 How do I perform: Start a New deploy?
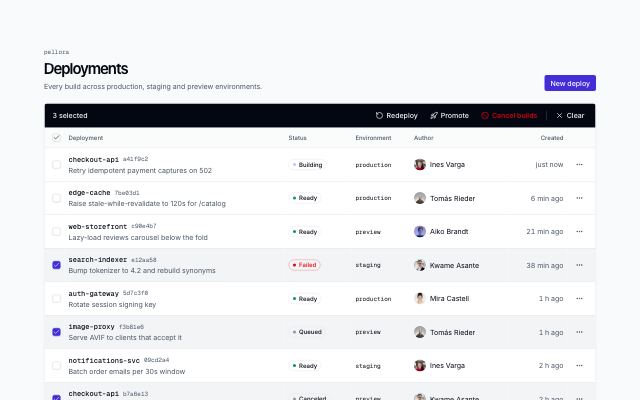pos(570,83)
